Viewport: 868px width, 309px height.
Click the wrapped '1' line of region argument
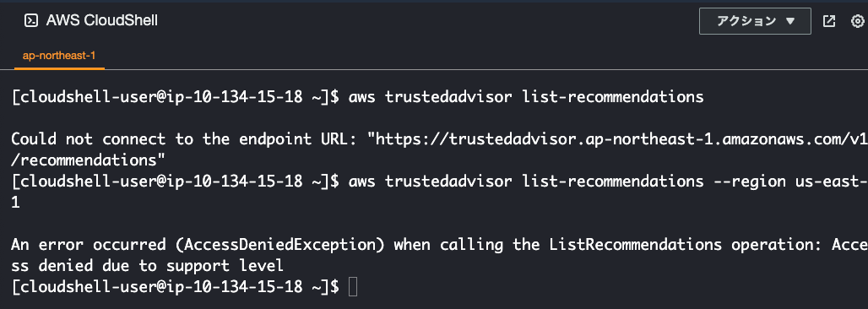[x=15, y=202]
